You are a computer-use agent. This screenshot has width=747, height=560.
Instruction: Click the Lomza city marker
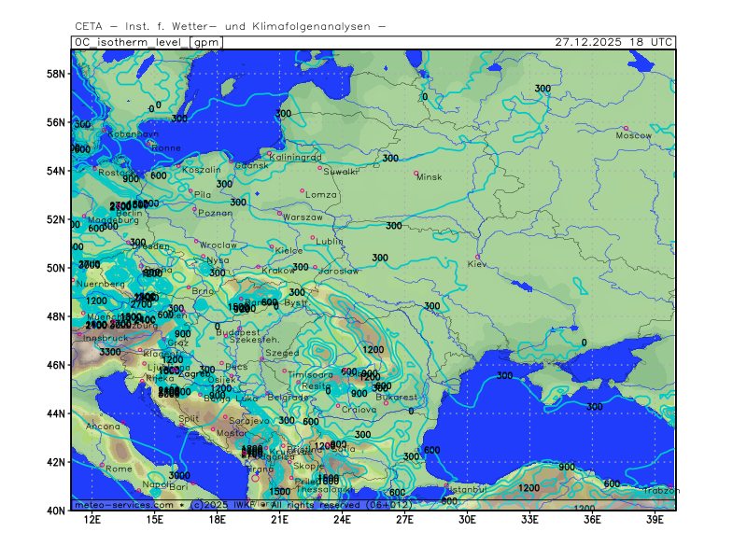(303, 190)
